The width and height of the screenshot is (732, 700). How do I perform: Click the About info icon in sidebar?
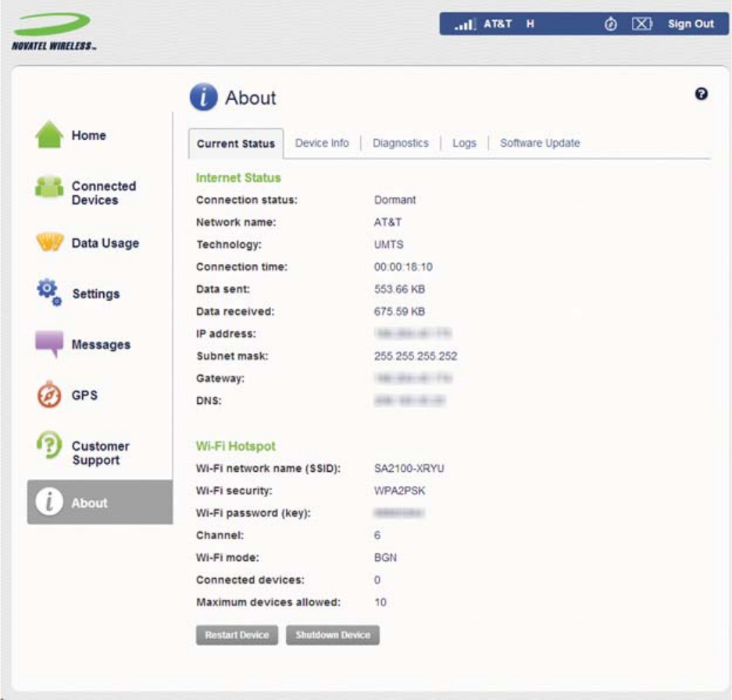pos(49,502)
